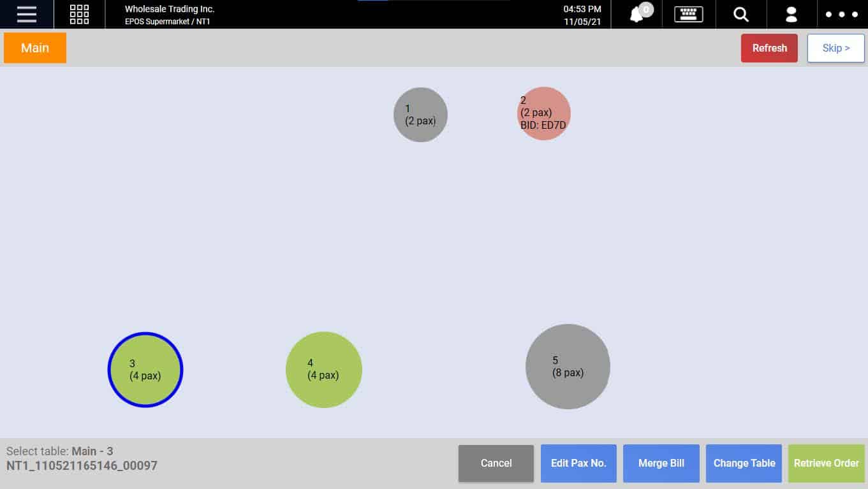868x489 pixels.
Task: Click the Wholesale Trading Inc. title text
Action: click(x=170, y=9)
